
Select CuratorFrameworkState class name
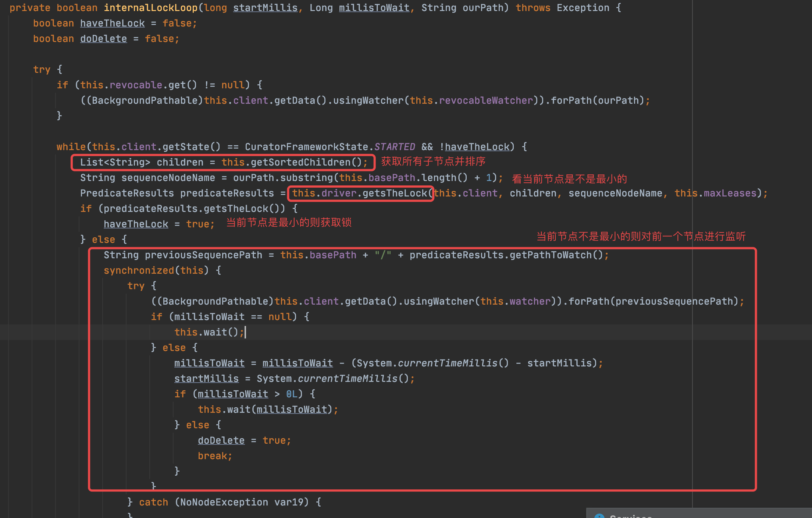tap(307, 147)
